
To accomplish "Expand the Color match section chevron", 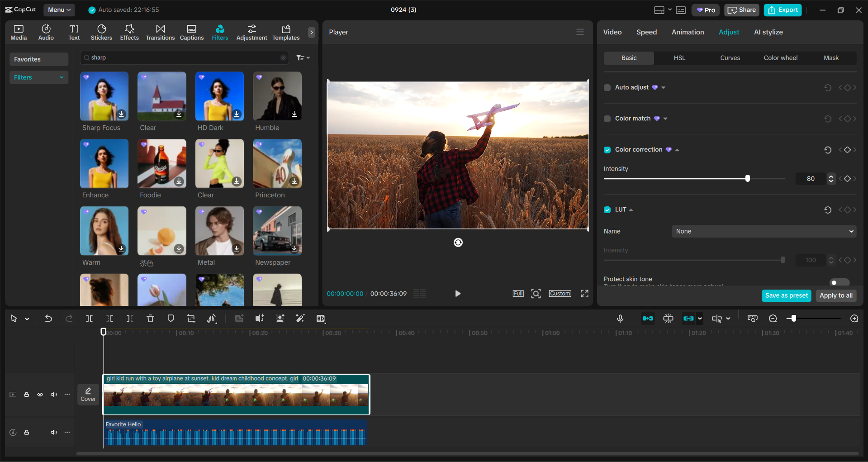I will pyautogui.click(x=666, y=119).
